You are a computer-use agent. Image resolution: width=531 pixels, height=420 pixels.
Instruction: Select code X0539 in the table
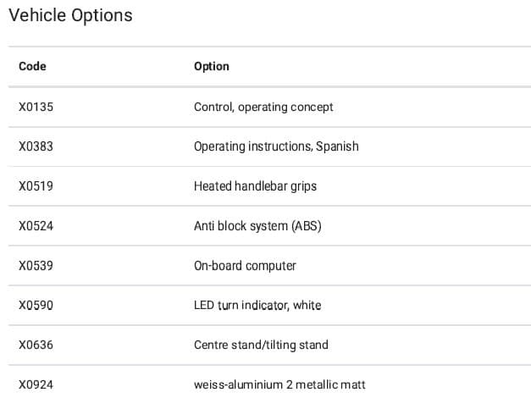36,266
